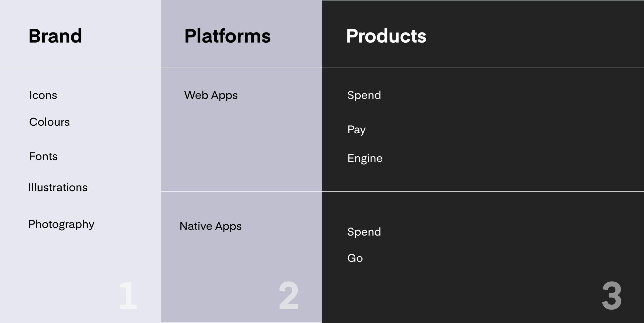Click the large number 2 in the Platforms column

click(289, 295)
